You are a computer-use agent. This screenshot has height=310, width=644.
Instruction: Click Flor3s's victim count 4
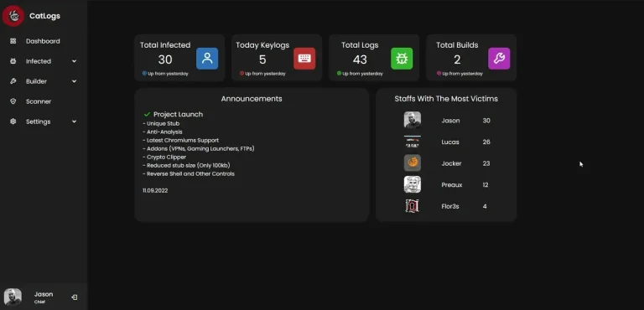pyautogui.click(x=485, y=206)
